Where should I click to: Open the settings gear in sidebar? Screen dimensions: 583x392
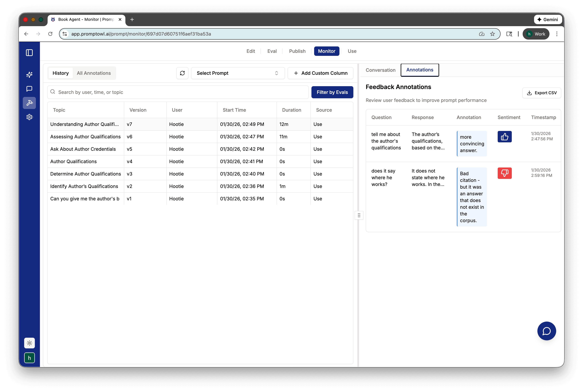coord(29,117)
